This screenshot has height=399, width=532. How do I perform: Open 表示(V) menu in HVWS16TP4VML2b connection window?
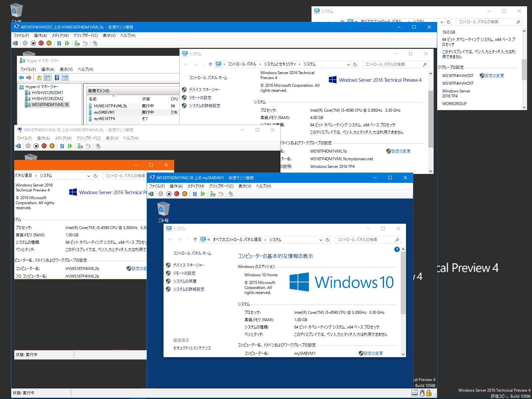coord(112,138)
